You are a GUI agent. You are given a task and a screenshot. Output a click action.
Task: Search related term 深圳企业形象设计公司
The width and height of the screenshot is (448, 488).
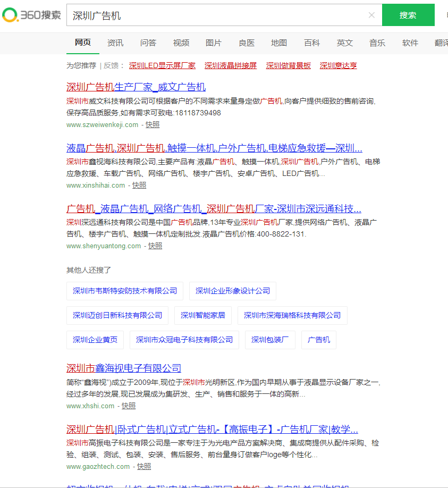233,291
